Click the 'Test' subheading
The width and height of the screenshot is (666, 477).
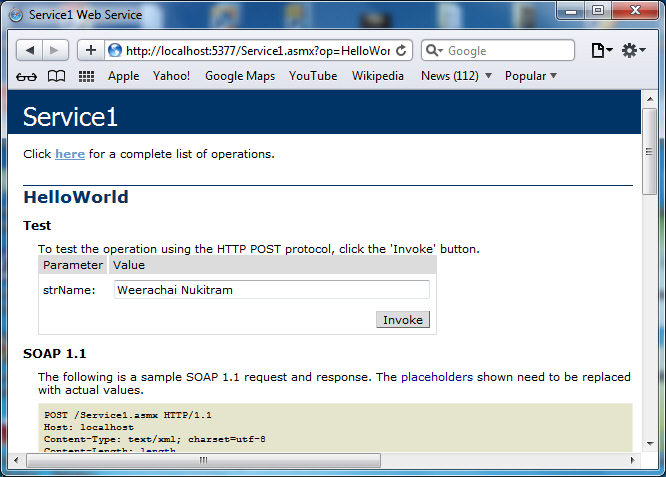coord(37,226)
